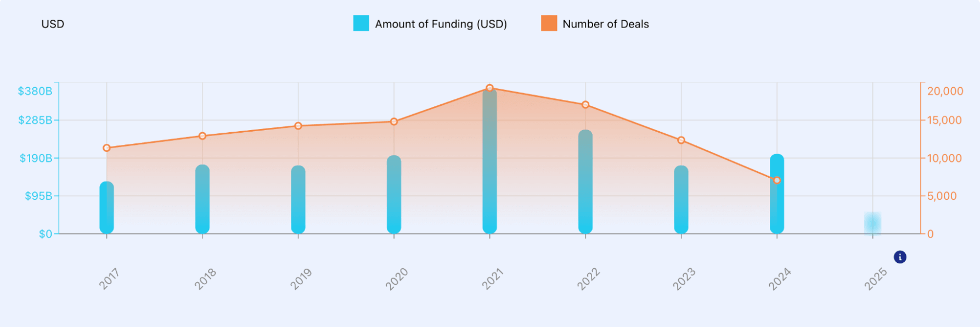Click the USD currency label
Screen dimensions: 980x327
click(53, 24)
